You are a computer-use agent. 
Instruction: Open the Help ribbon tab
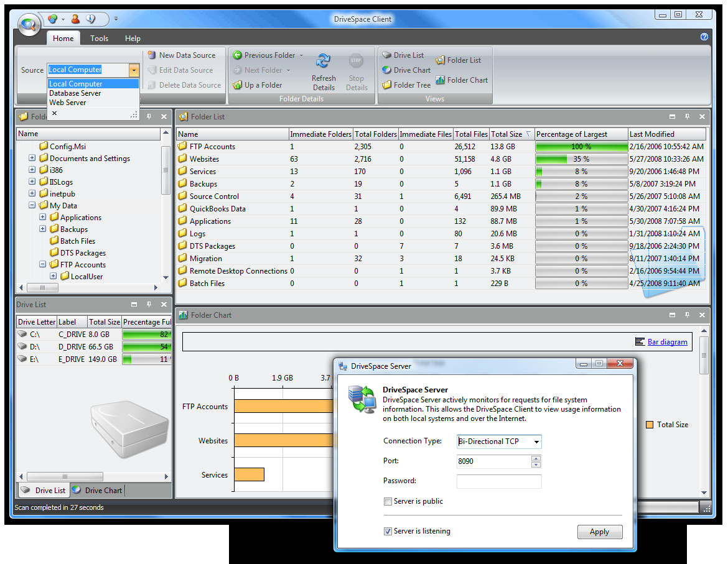pyautogui.click(x=133, y=39)
